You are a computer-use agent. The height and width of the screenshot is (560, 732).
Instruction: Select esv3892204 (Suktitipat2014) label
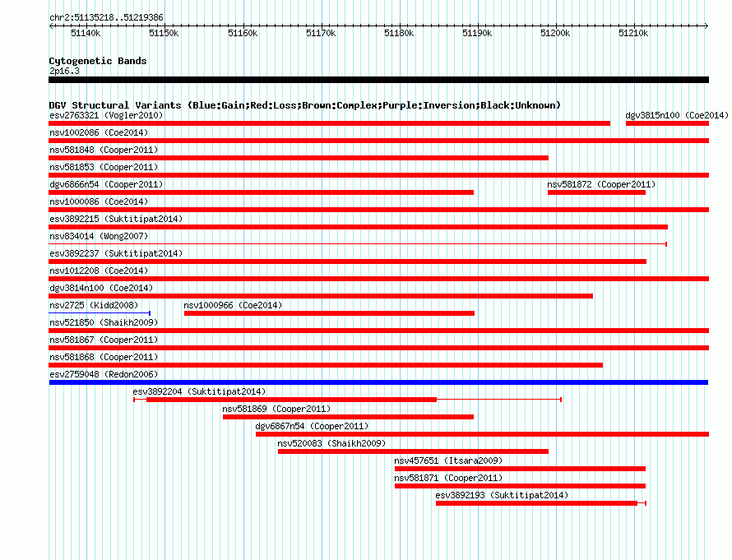(199, 391)
